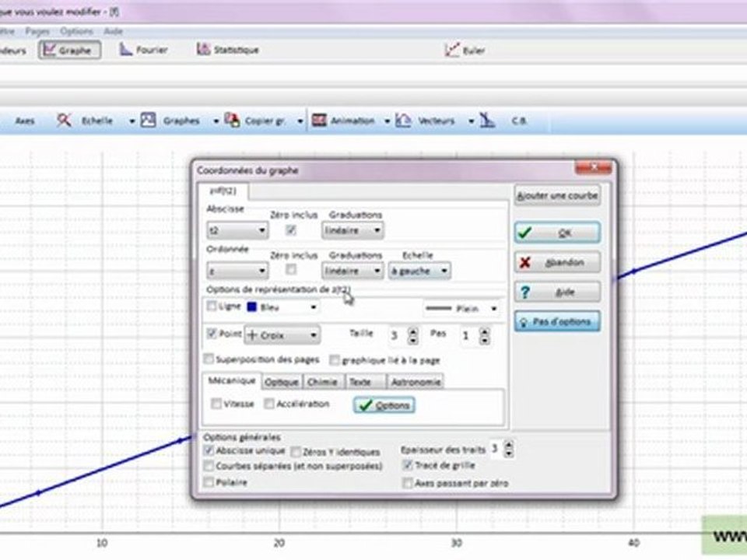Enable the Vitesse checkbox

(x=216, y=404)
